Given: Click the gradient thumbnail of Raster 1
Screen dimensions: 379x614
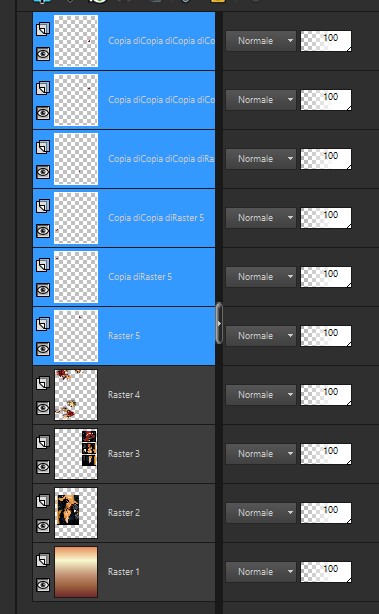Looking at the screenshot, I should (76, 572).
